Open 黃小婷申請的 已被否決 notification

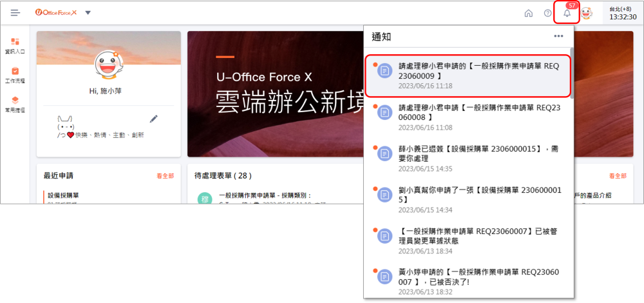pyautogui.click(x=468, y=281)
